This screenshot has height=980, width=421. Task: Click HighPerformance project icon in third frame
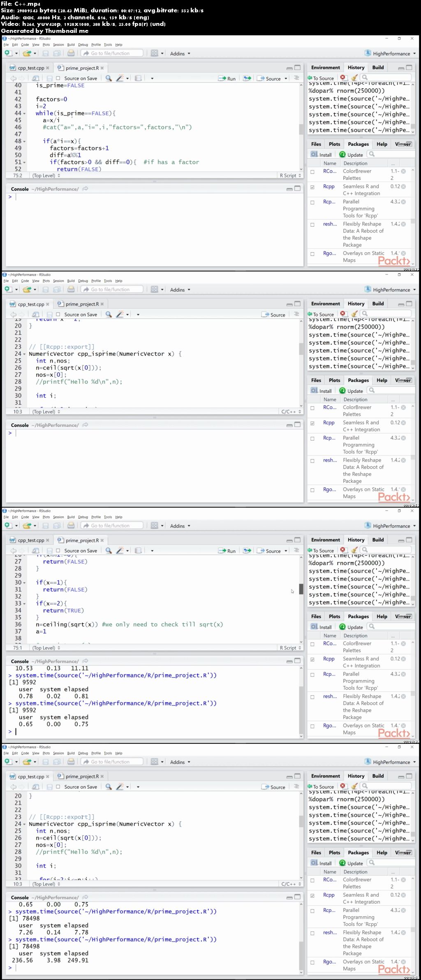click(x=368, y=525)
